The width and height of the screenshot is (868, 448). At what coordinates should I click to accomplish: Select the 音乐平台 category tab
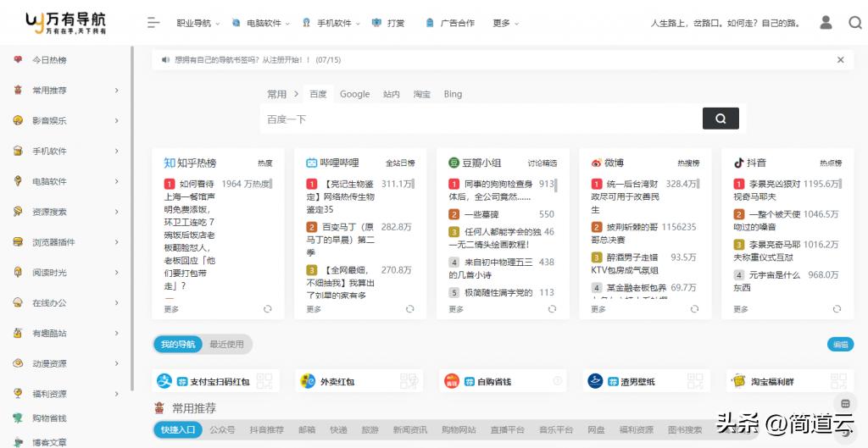coord(556,429)
